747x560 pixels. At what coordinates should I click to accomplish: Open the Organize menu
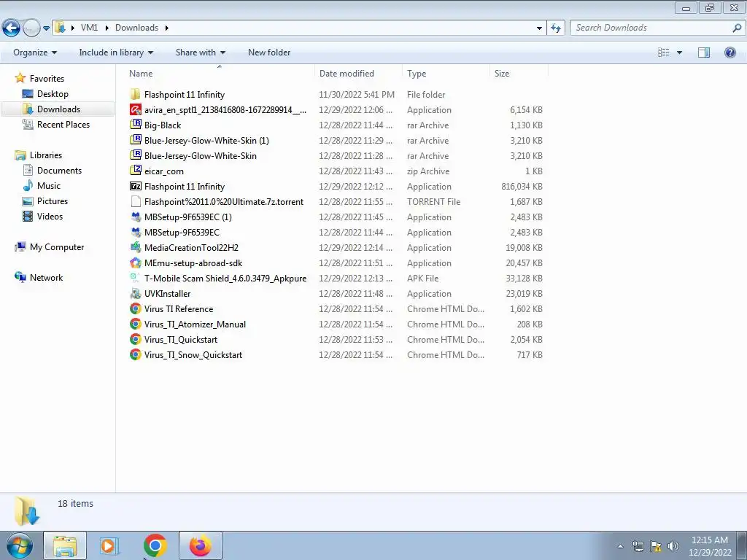pos(35,52)
